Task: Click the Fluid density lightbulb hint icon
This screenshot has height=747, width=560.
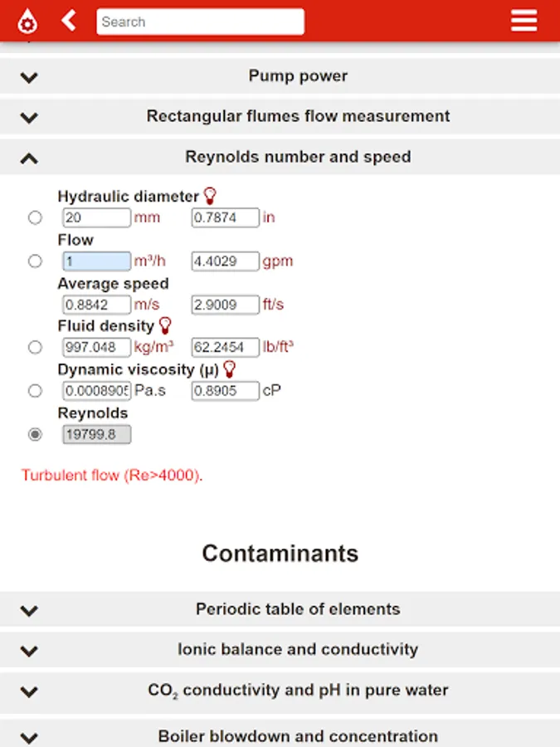Action: coord(165,325)
